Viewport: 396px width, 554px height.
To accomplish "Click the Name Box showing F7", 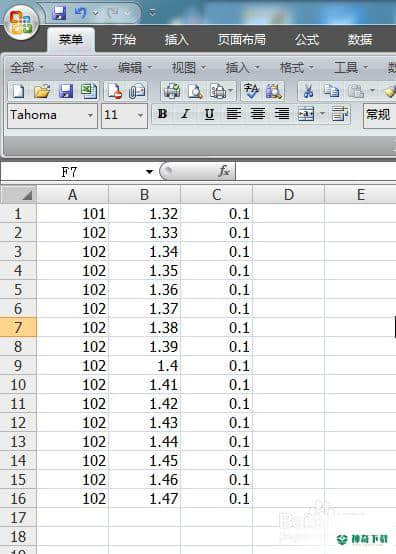I will (x=71, y=172).
